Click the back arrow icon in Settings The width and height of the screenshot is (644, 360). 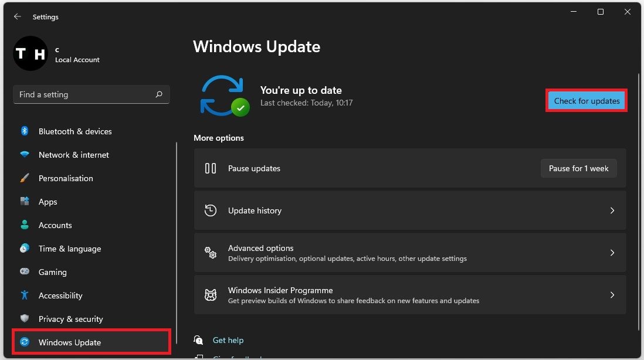[x=17, y=16]
